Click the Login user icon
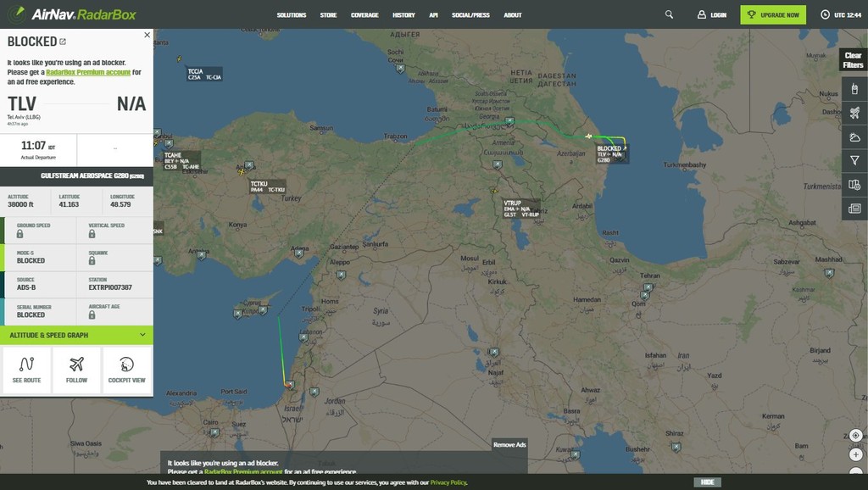Image resolution: width=868 pixels, height=490 pixels. tap(701, 14)
